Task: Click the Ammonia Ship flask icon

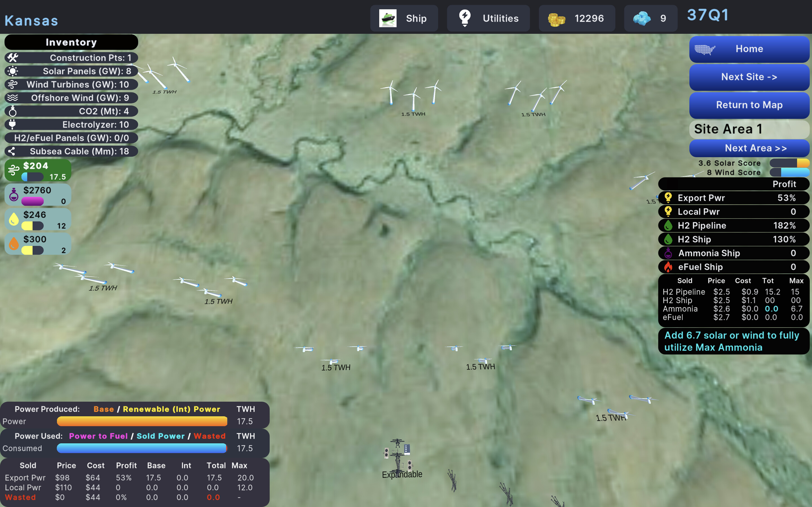Action: (669, 253)
